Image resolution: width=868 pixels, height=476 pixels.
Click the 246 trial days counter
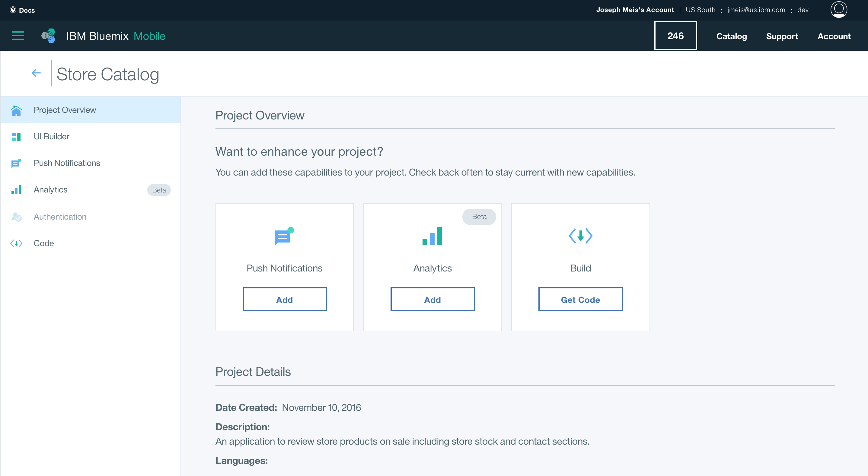675,36
